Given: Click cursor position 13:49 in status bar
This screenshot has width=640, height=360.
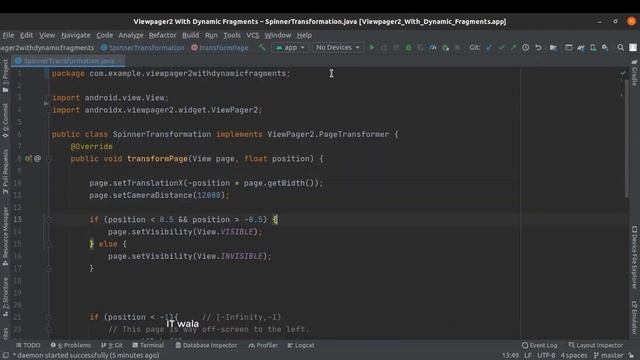Looking at the screenshot, I should 510,356.
